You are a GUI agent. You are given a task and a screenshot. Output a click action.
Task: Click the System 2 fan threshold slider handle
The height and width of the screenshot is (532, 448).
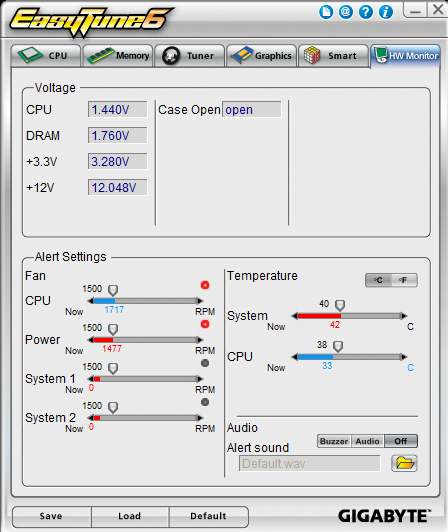113,407
